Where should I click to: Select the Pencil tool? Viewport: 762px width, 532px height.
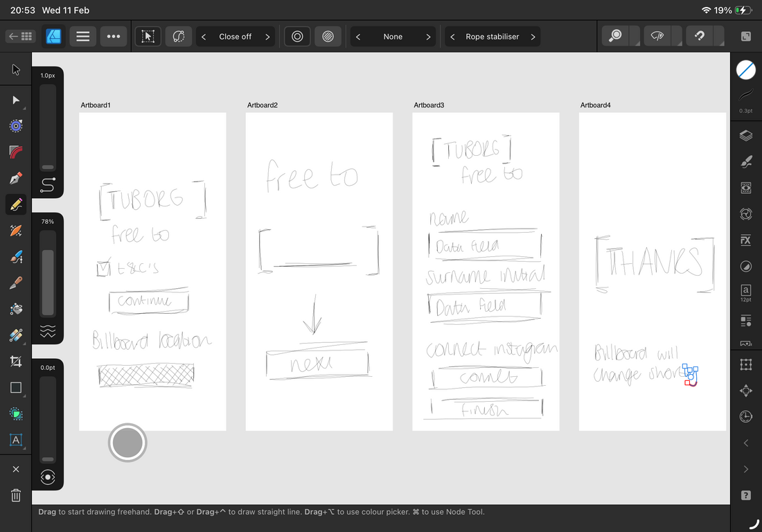pos(16,204)
